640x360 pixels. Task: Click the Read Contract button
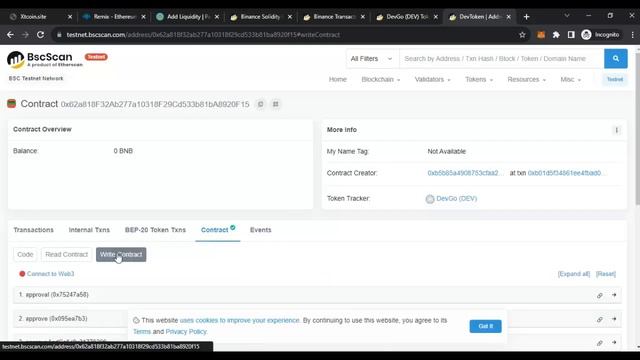coord(67,255)
